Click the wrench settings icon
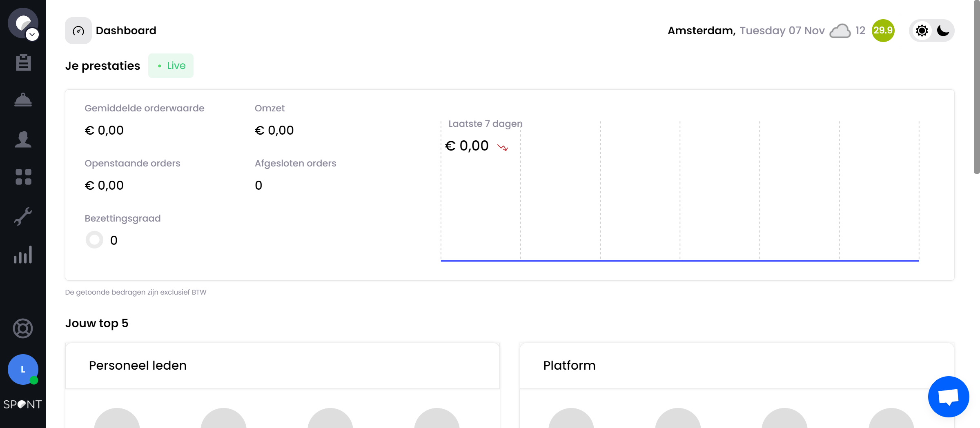The image size is (980, 428). click(x=23, y=216)
